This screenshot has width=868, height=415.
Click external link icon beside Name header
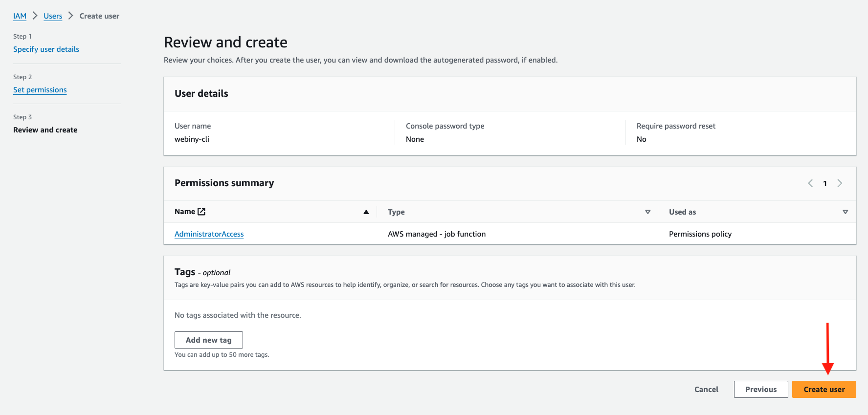201,212
